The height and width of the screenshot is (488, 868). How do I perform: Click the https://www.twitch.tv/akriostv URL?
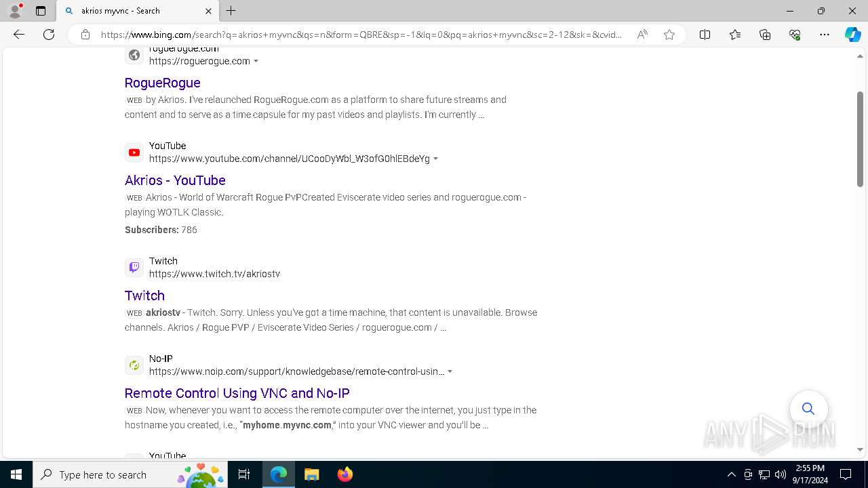[x=214, y=274]
